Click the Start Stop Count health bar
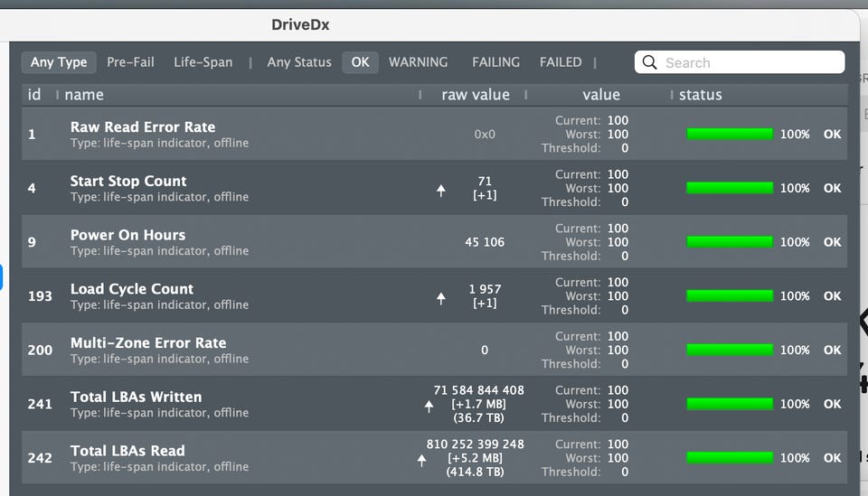The image size is (868, 496). [730, 188]
